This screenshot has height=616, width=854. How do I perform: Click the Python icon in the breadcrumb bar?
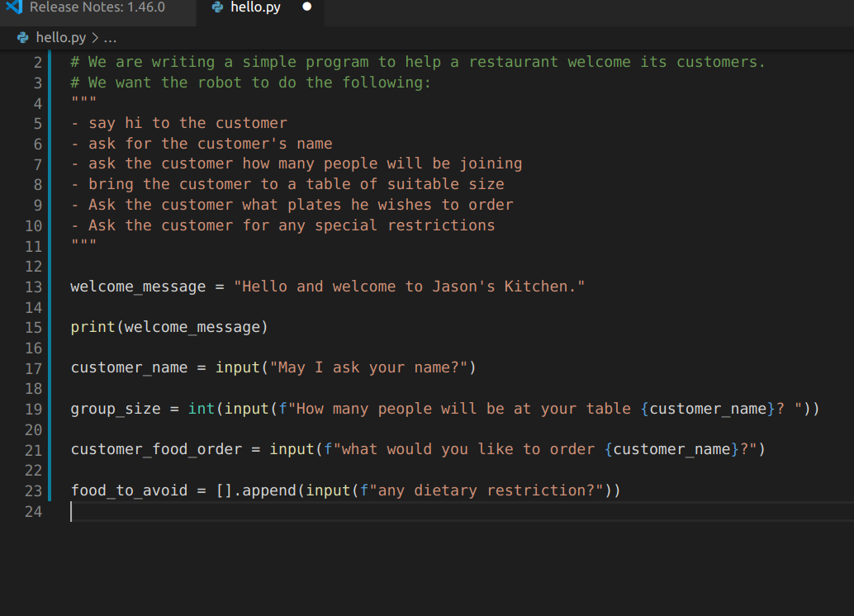point(21,37)
